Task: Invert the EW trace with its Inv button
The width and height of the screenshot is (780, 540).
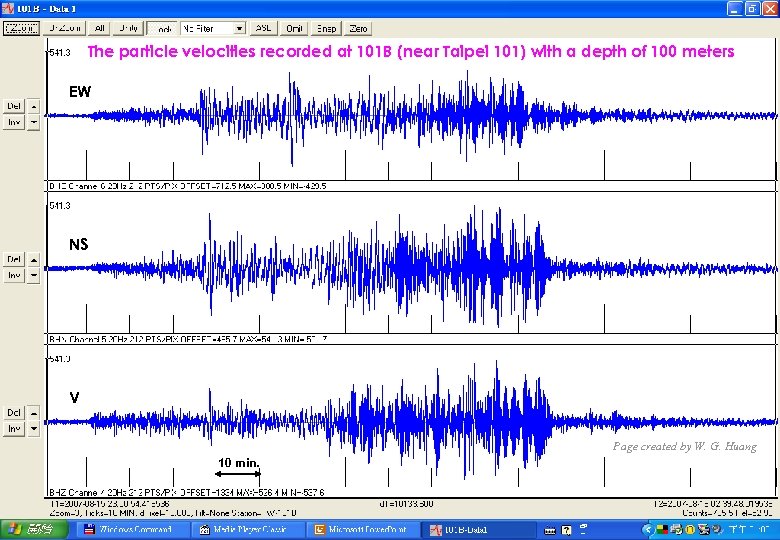Action: pyautogui.click(x=14, y=122)
